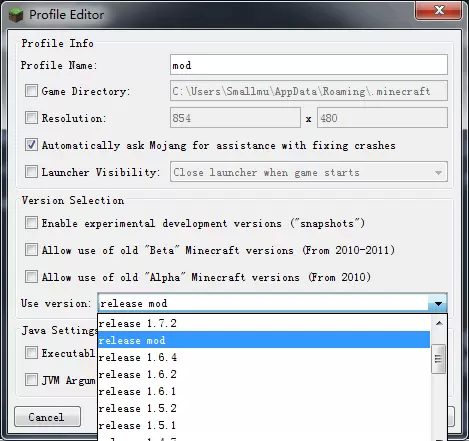The image size is (469, 441).
Task: Click the version list scrollbar thumb
Action: 438,359
